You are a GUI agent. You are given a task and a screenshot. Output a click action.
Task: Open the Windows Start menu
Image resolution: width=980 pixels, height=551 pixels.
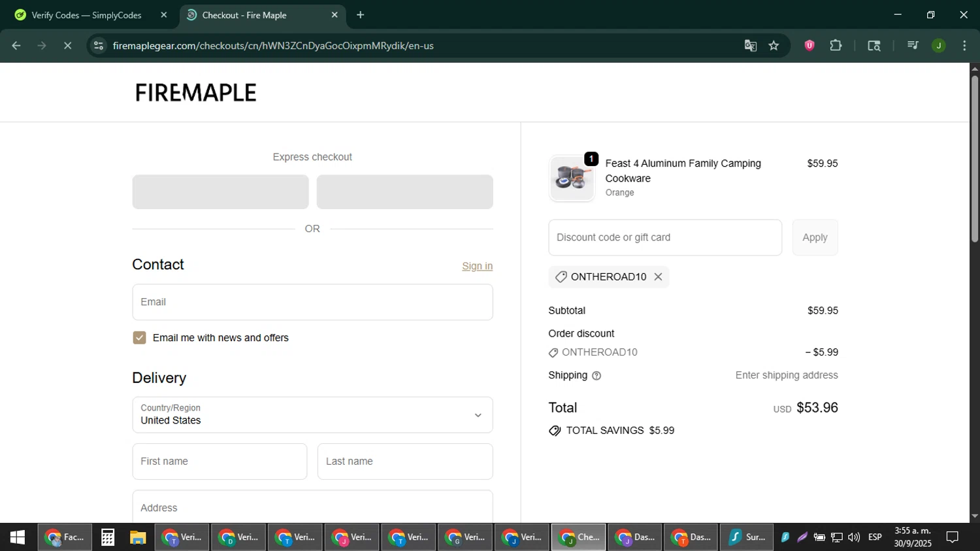point(18,537)
